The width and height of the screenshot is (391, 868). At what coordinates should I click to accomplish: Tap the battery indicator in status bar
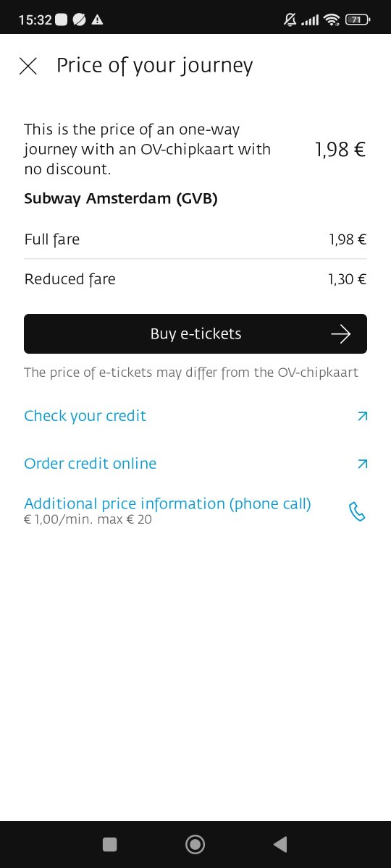pos(358,20)
